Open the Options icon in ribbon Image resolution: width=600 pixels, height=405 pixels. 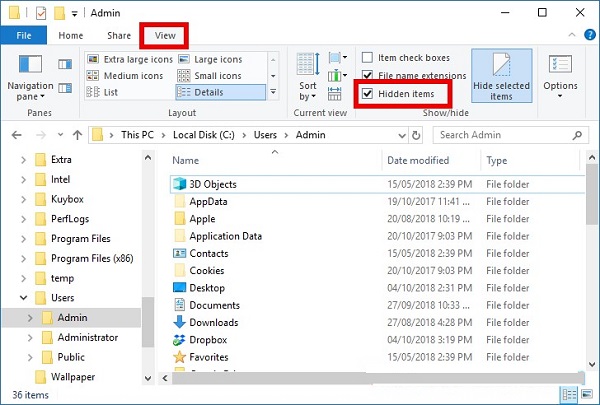click(560, 73)
